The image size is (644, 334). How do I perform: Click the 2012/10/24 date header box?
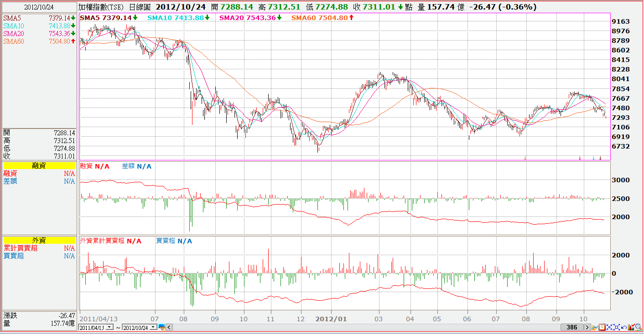tap(39, 7)
